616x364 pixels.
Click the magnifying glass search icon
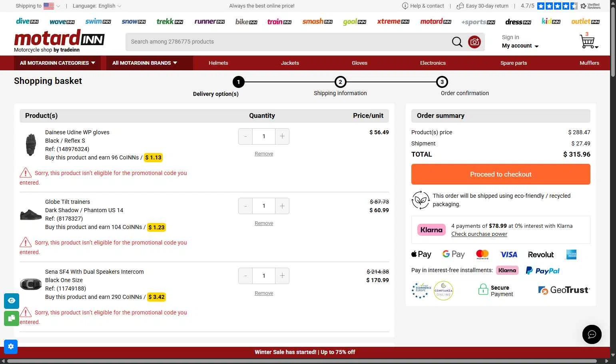coord(457,42)
